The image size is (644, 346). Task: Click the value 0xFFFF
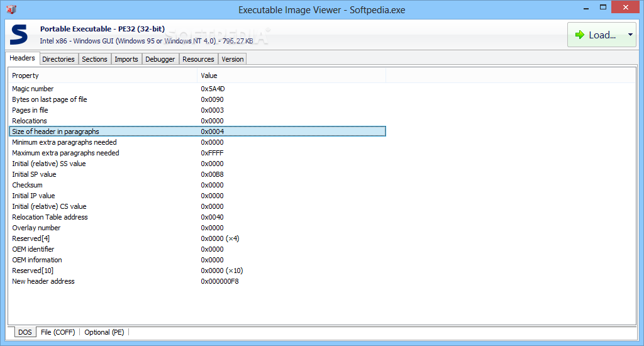[x=213, y=153]
